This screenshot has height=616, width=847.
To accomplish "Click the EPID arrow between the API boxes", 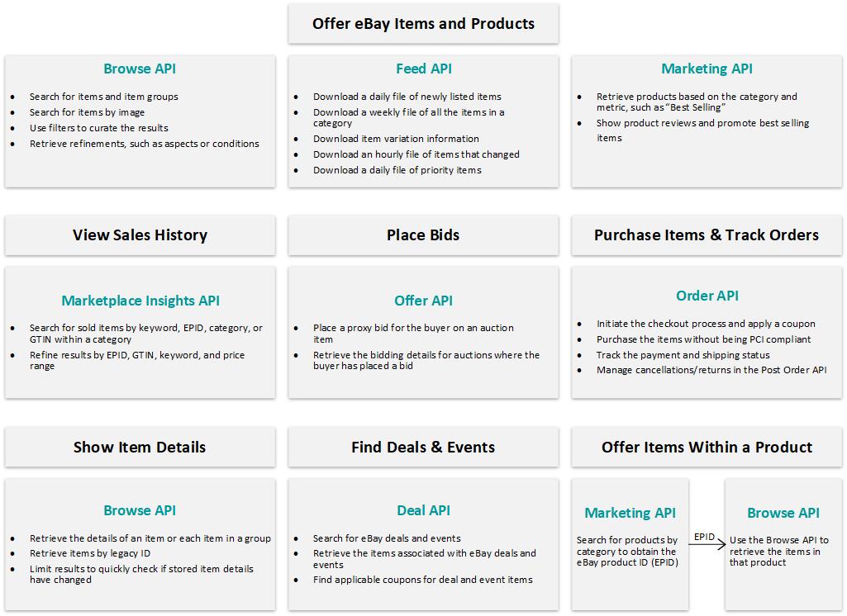I will coord(707,543).
